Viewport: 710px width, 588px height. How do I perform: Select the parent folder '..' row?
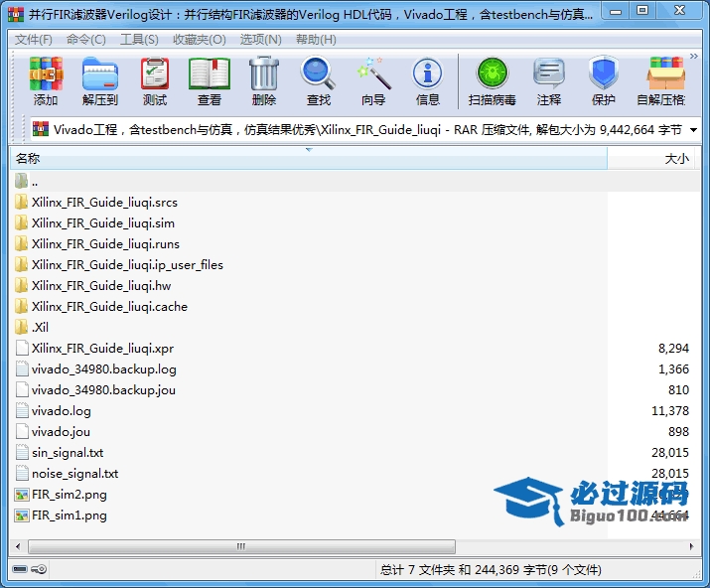(x=355, y=182)
